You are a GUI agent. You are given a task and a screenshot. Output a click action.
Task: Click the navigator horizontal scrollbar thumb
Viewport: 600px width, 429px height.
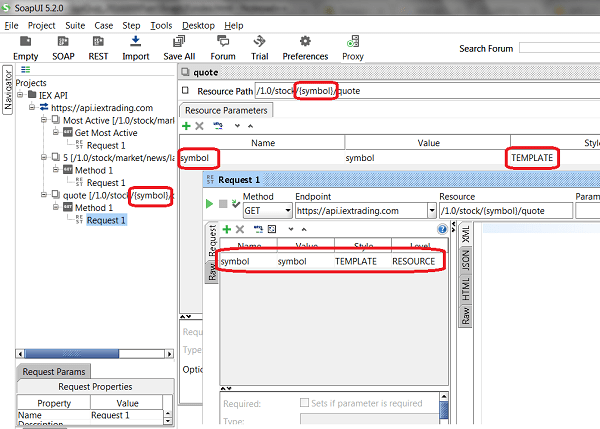(x=72, y=354)
